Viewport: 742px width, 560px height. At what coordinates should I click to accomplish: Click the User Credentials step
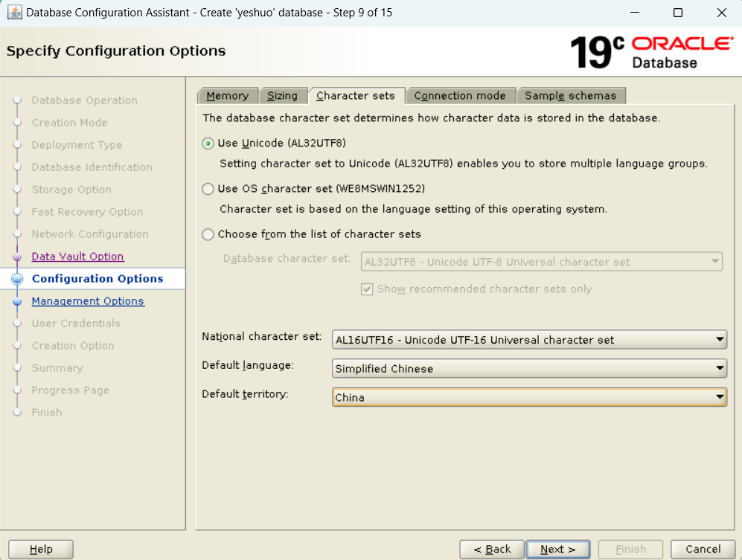click(x=76, y=323)
